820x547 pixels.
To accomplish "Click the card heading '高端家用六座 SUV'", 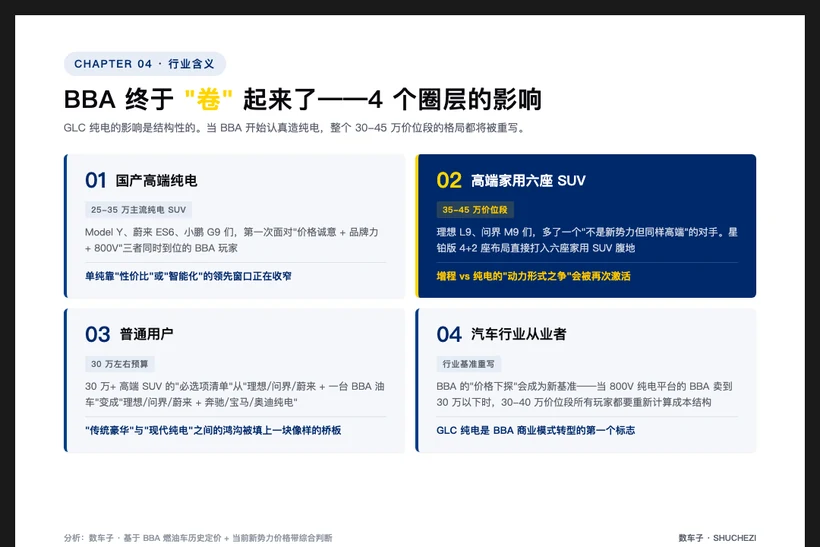I will tap(528, 181).
